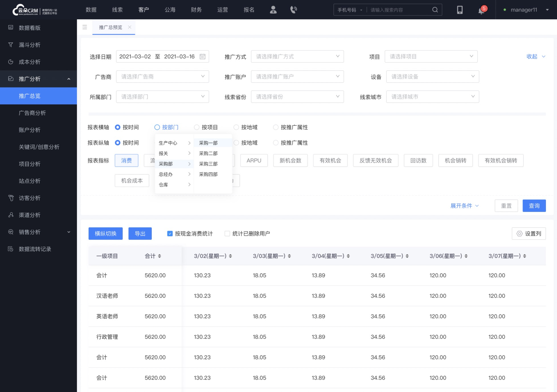Click the phone call icon in top nav
The image size is (557, 392).
coord(293,10)
